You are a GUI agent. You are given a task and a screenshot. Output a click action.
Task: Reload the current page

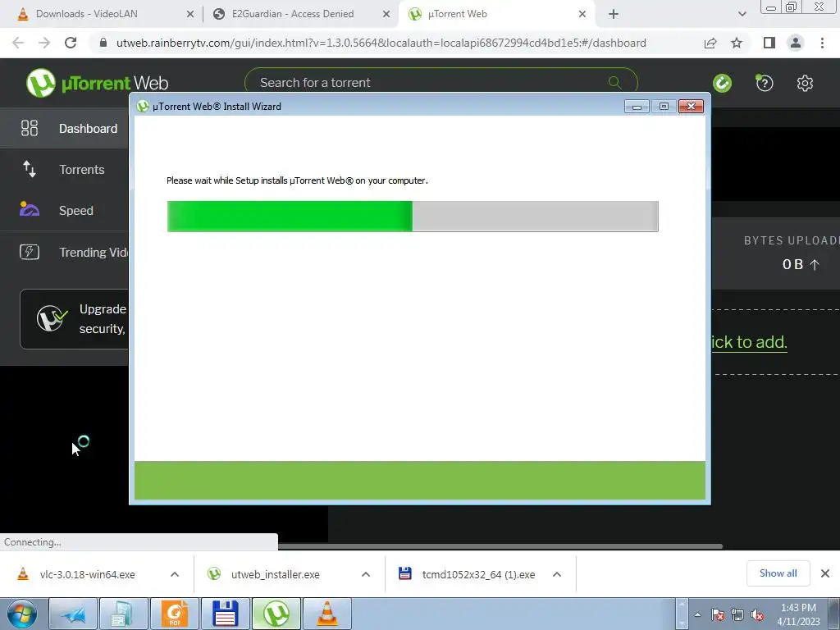pos(71,43)
